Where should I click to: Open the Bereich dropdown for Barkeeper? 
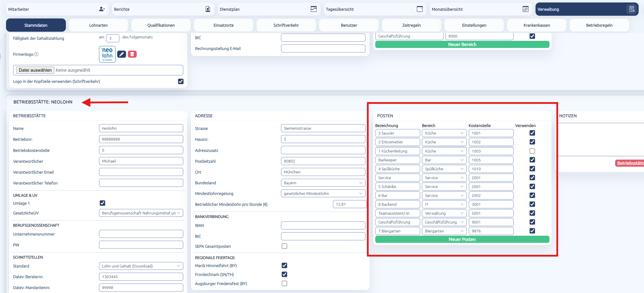[x=444, y=160]
